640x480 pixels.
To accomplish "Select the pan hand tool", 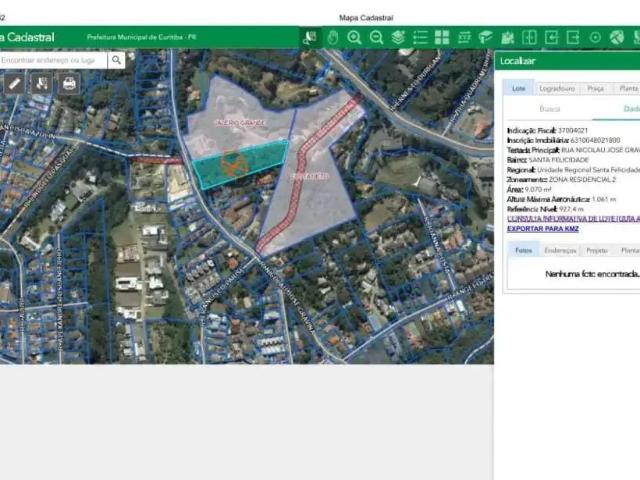I will [x=333, y=37].
